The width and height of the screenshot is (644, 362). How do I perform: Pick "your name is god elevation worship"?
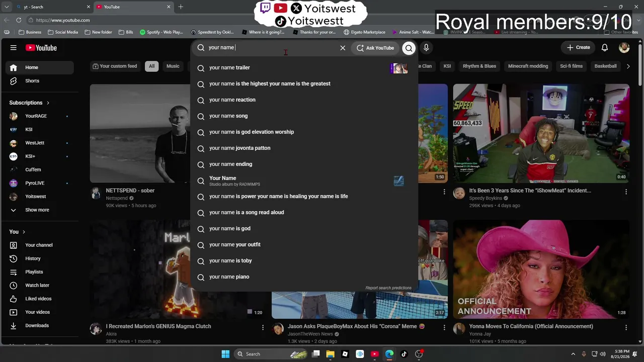(304, 132)
